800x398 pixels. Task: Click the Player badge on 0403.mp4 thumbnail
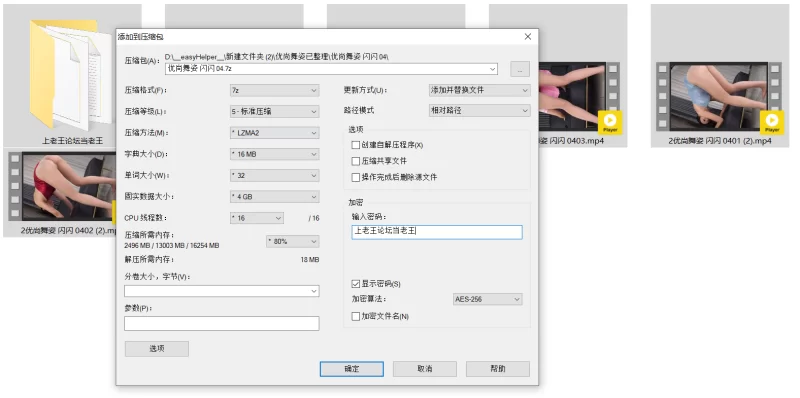(x=610, y=122)
